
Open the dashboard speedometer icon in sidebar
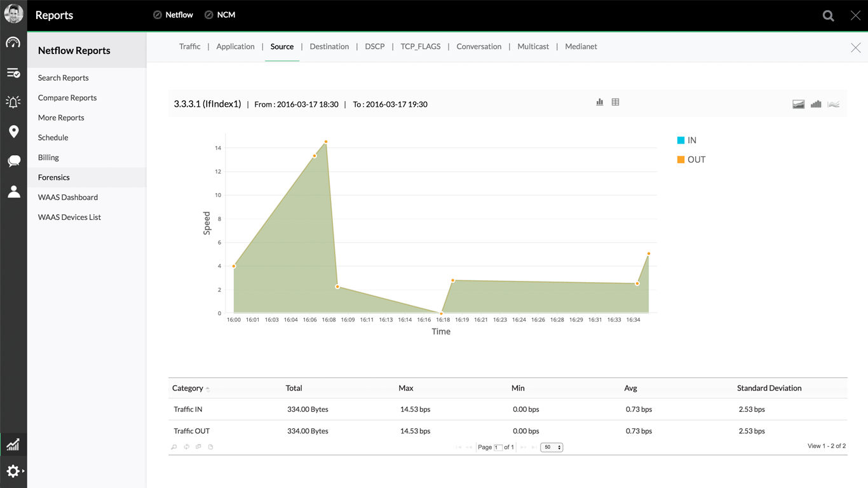tap(13, 43)
